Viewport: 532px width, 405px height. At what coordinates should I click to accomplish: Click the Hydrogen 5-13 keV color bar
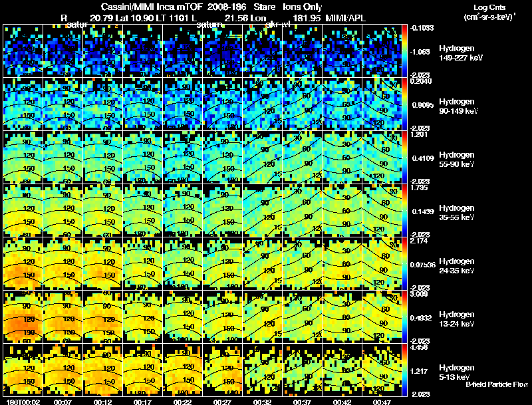[404, 370]
